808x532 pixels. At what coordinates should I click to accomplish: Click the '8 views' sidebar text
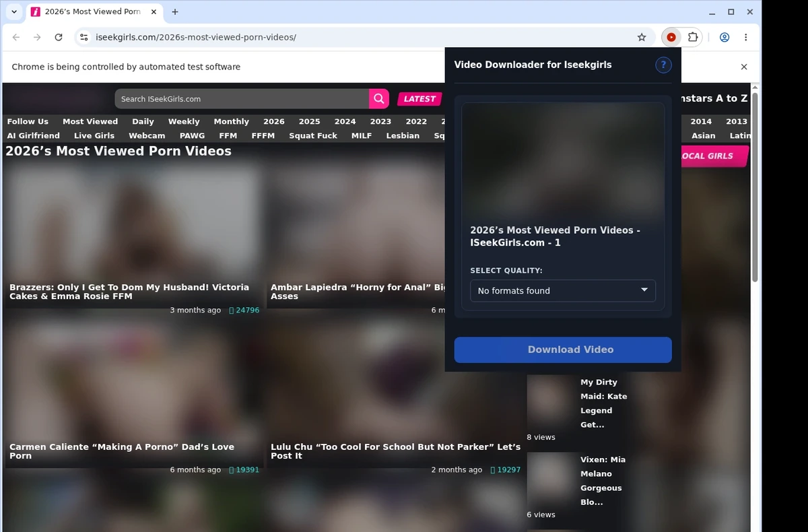(x=541, y=437)
